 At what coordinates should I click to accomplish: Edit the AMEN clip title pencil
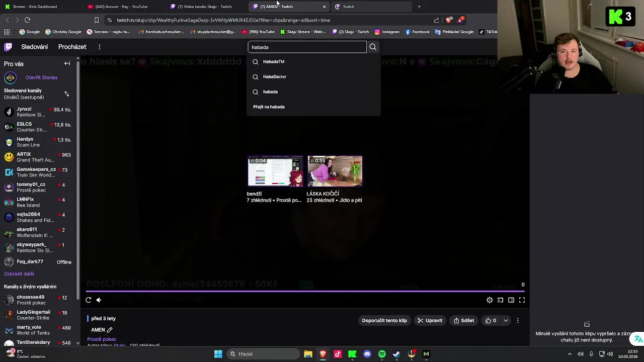coord(110,330)
